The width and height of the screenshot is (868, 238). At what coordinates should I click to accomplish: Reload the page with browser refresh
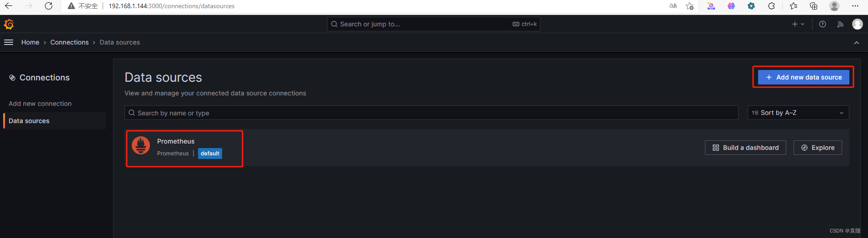[49, 6]
